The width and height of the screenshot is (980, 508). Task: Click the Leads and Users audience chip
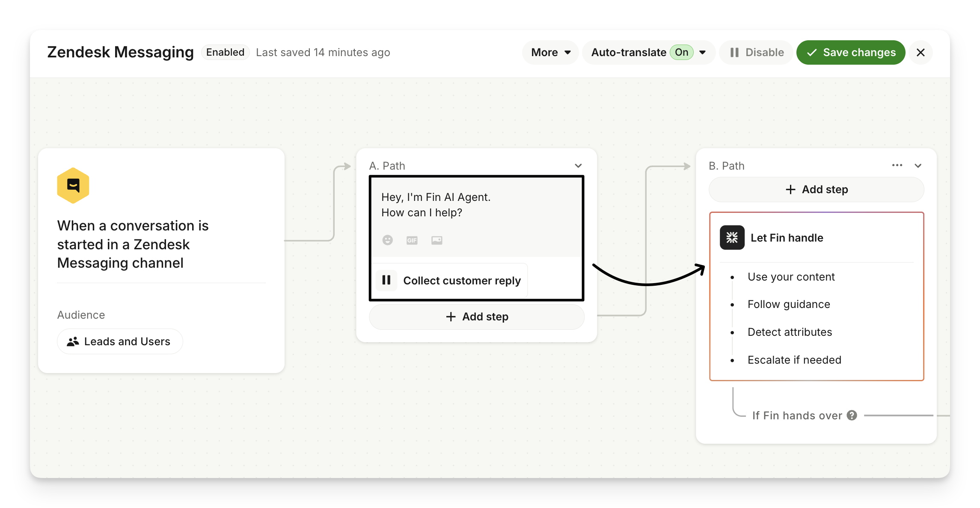click(120, 341)
